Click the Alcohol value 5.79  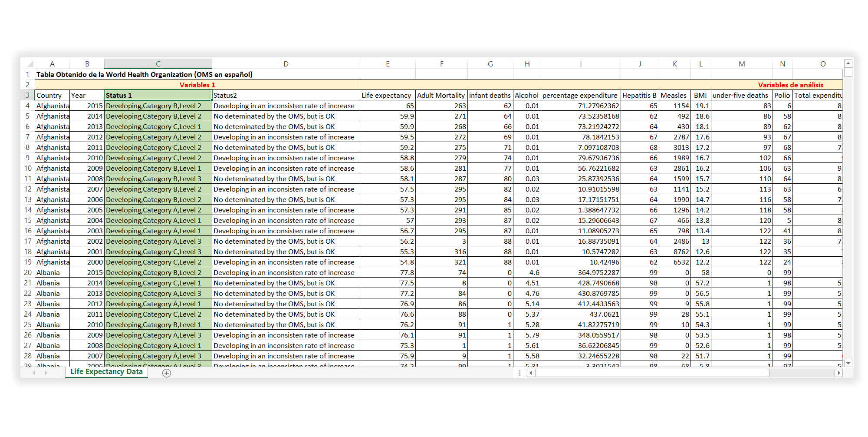(527, 335)
